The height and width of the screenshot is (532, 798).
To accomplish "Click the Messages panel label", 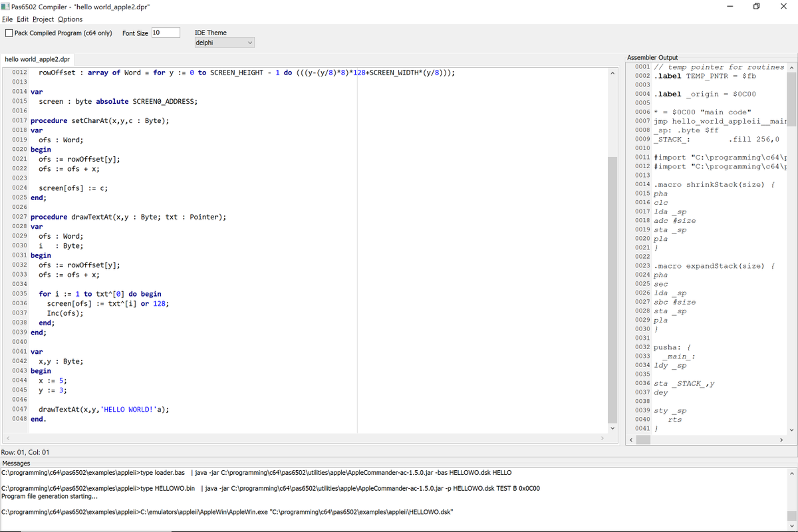I will coord(17,463).
